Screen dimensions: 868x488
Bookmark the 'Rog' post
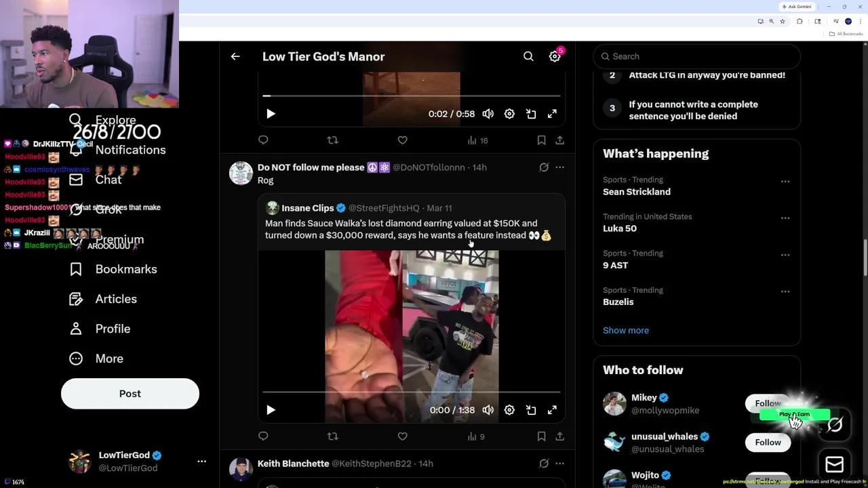(x=541, y=436)
